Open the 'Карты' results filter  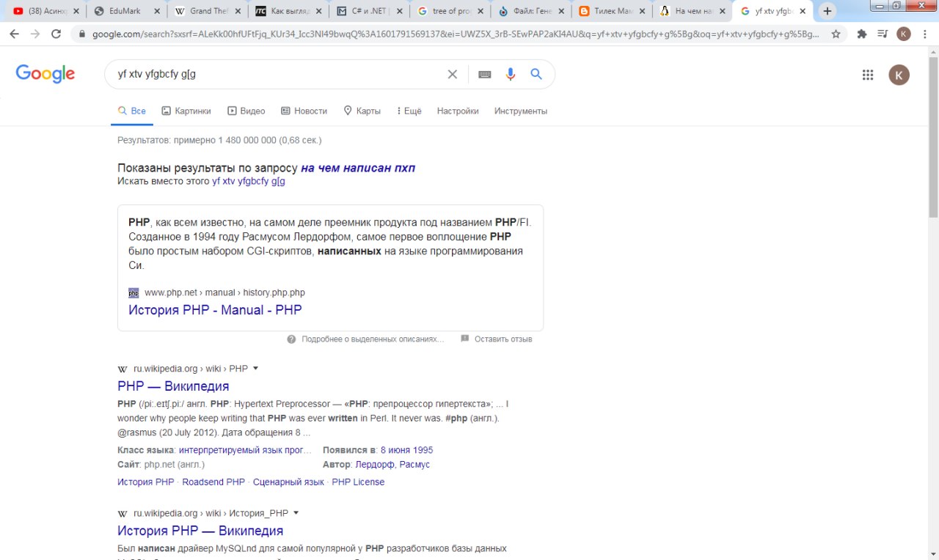[x=362, y=111]
